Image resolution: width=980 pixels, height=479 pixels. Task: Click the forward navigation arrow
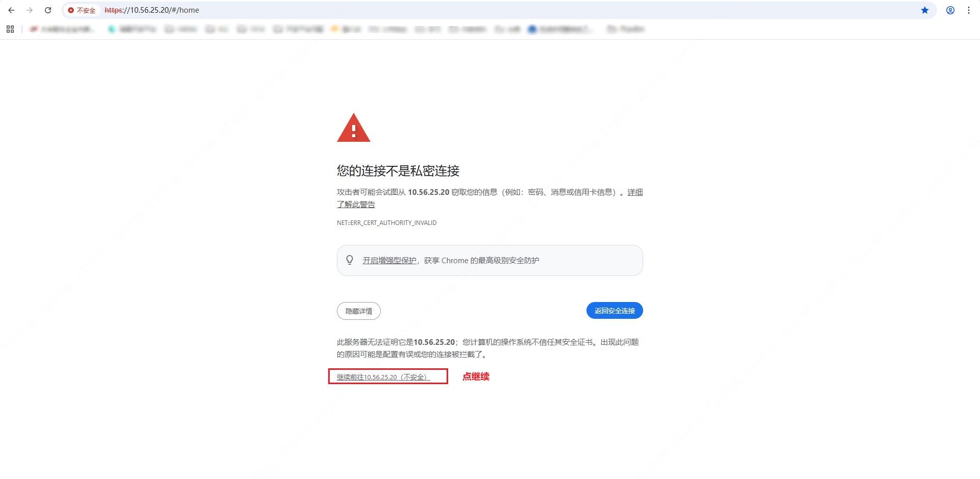click(x=30, y=10)
